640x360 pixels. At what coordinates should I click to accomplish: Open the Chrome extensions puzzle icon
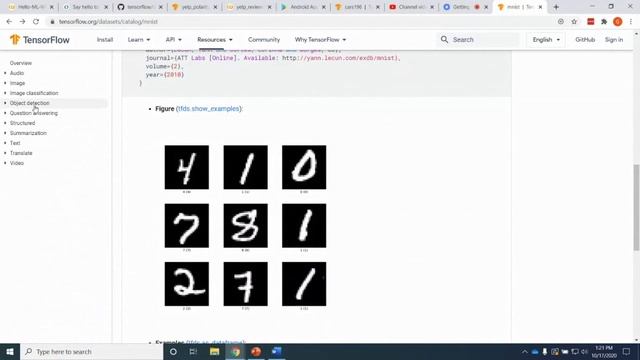point(604,22)
